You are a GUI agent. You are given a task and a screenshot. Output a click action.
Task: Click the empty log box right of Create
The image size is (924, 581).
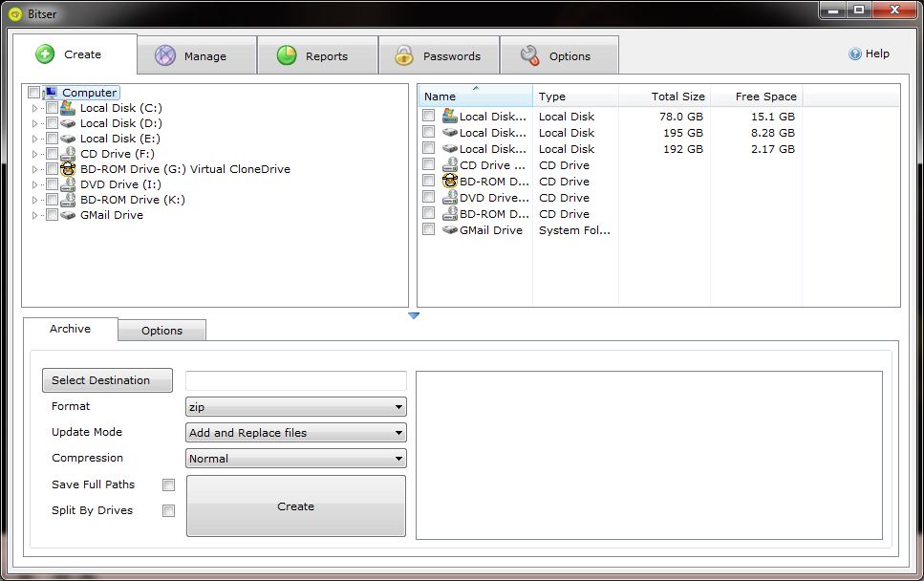point(650,455)
